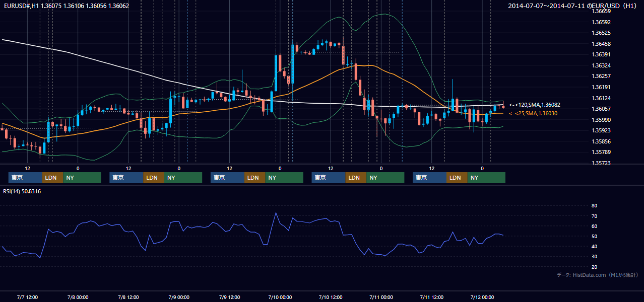Select the 東京 session block for 7/7
644x302 pixels.
tap(25, 178)
